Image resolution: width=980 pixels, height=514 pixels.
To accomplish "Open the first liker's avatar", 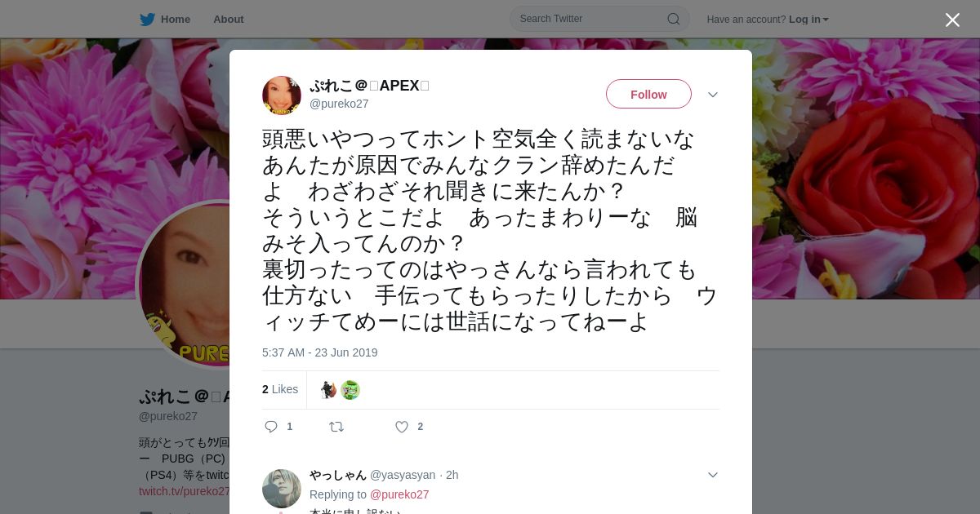I will point(328,390).
